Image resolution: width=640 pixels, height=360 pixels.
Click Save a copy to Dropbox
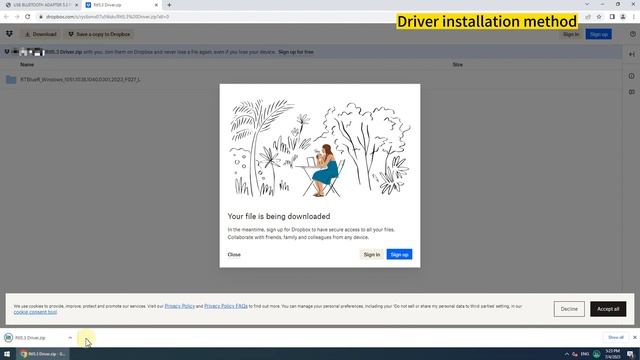(x=99, y=34)
